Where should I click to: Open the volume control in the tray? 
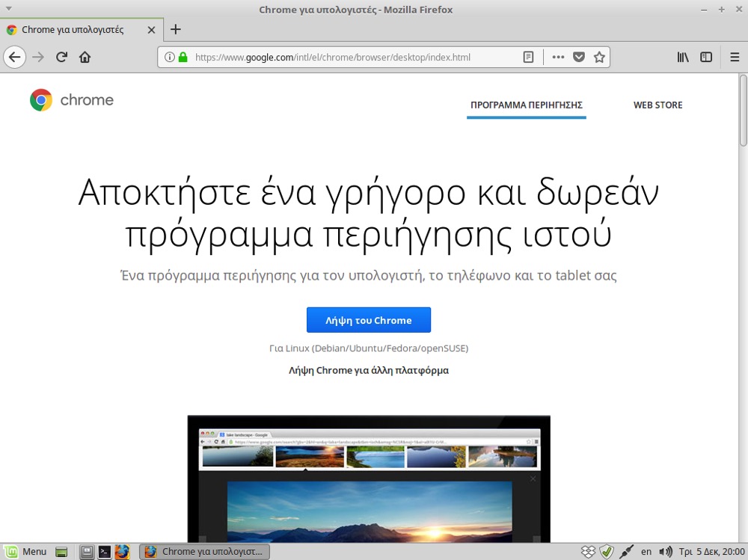tap(666, 552)
